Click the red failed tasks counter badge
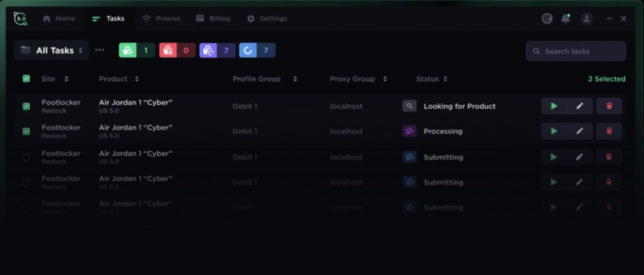The width and height of the screenshot is (644, 275). coord(177,50)
